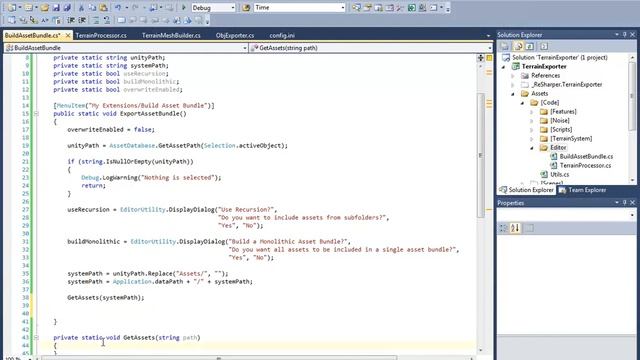Open the Solution Explorer window position menu arrow
This screenshot has width=640, height=360.
coord(617,35)
